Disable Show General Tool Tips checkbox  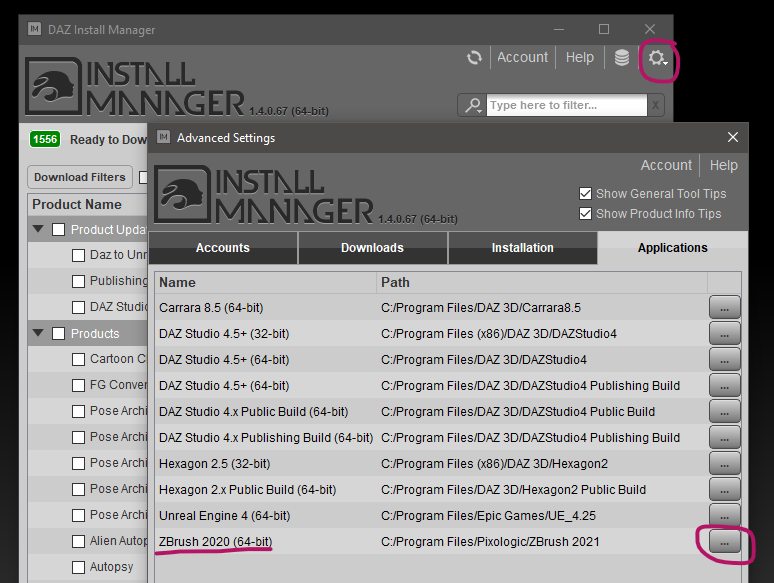585,194
